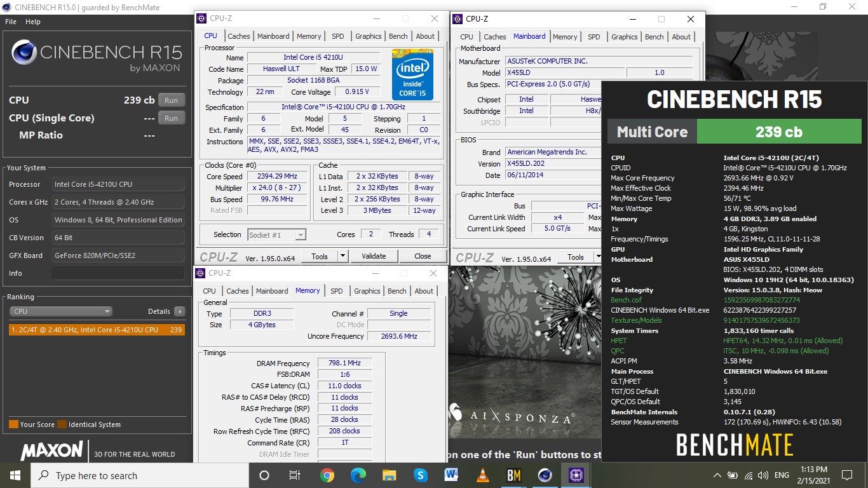Show hidden system tray icons
Screen dimensions: 868x488
tap(717, 475)
